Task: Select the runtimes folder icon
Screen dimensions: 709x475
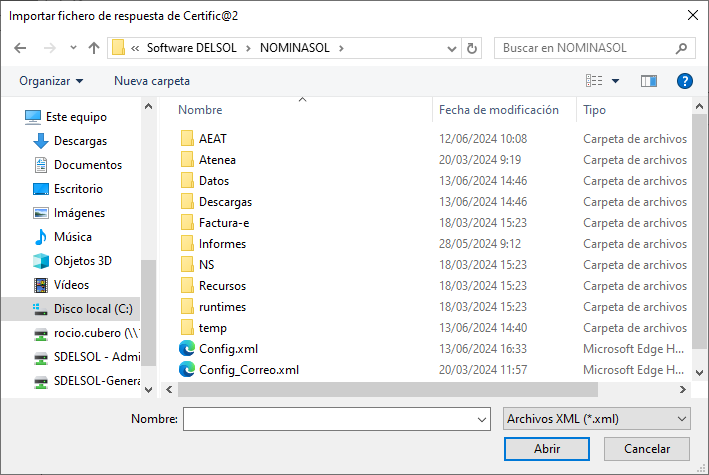Action: (x=187, y=306)
